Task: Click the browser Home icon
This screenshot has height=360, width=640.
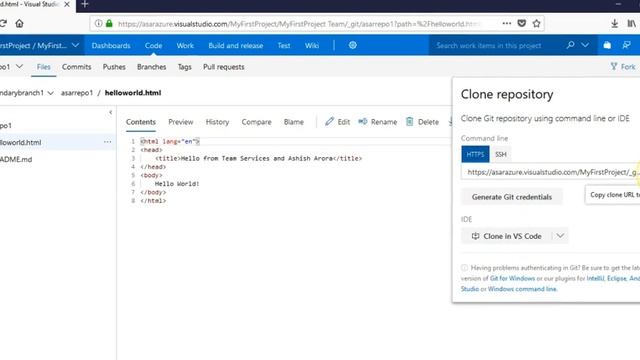Action: point(19,23)
